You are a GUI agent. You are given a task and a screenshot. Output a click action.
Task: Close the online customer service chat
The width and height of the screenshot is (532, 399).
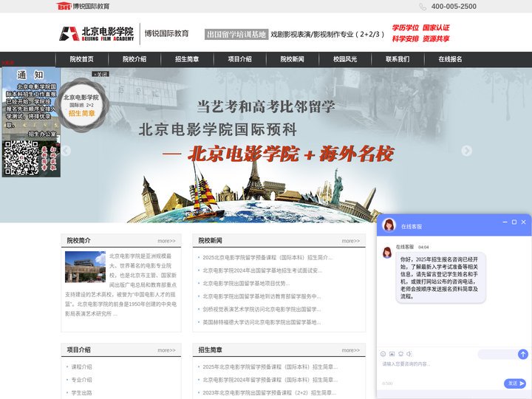pyautogui.click(x=524, y=222)
